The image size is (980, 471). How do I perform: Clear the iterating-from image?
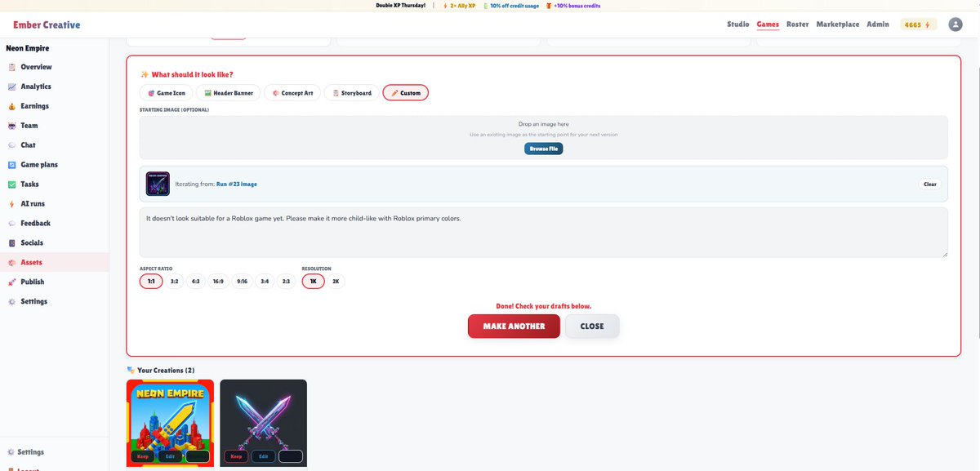(930, 184)
